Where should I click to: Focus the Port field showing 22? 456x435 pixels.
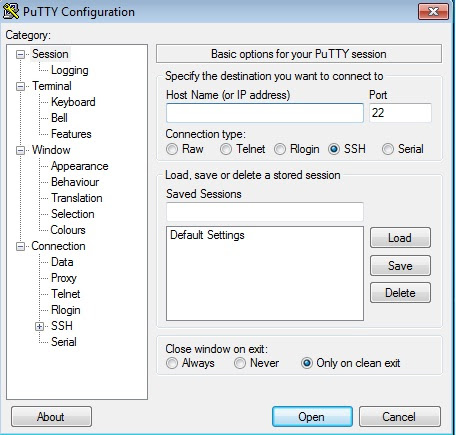click(400, 113)
